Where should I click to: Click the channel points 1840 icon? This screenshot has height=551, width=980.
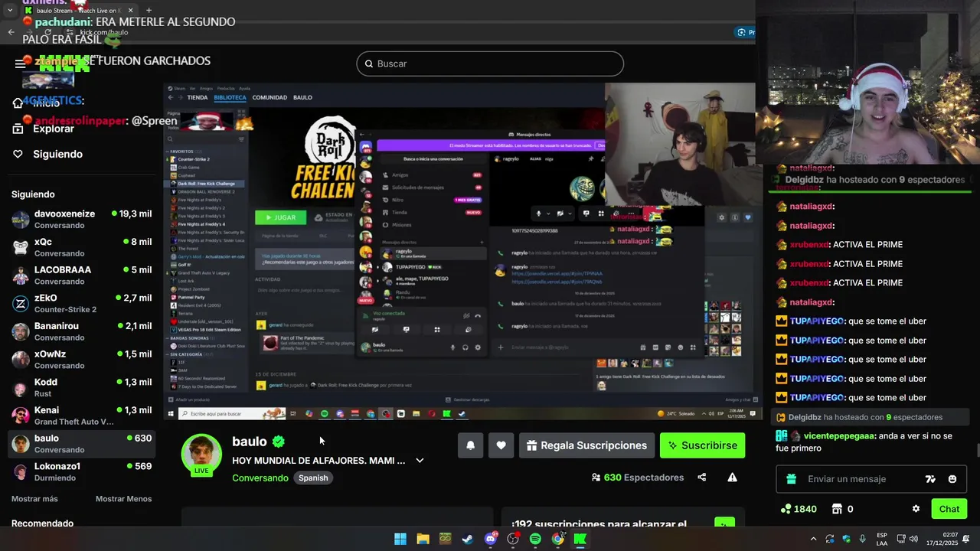pos(786,509)
